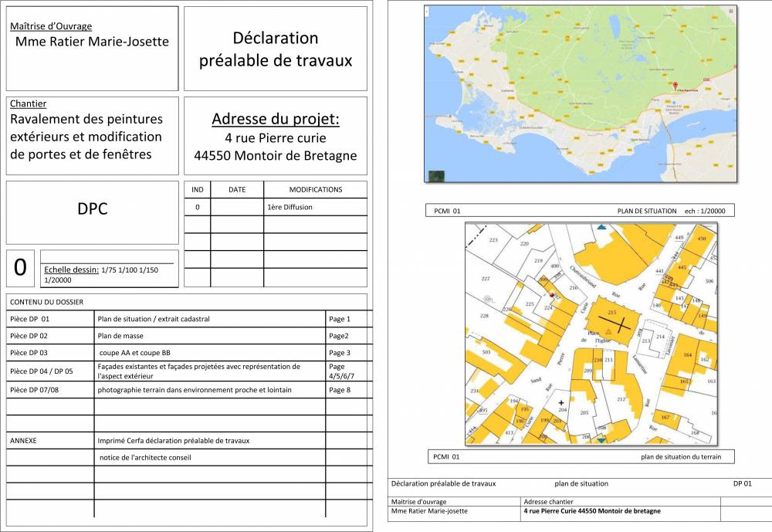
Task: Click parcel number 205 on the cadastral map
Action: [584, 412]
